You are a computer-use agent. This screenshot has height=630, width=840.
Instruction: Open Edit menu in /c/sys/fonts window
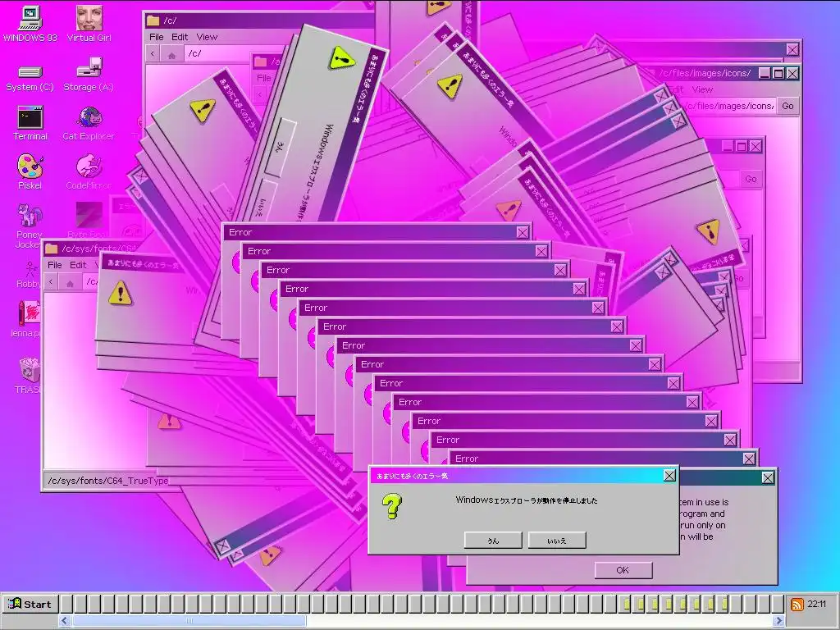pyautogui.click(x=78, y=265)
